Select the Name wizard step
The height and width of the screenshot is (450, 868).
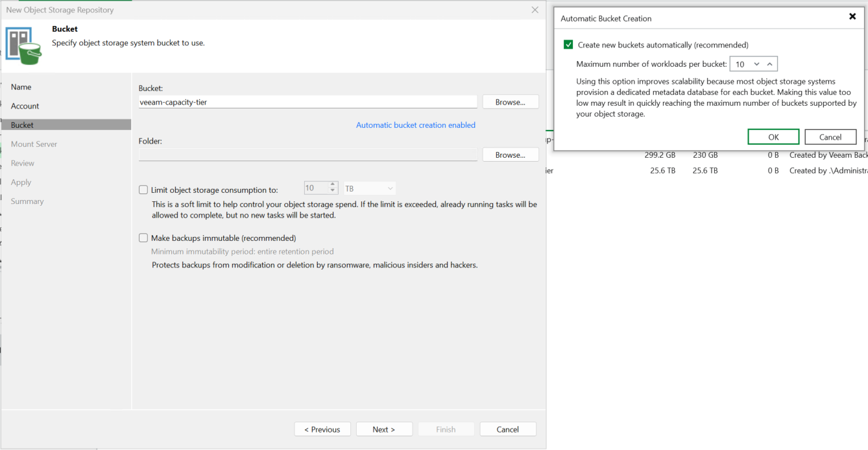(21, 87)
